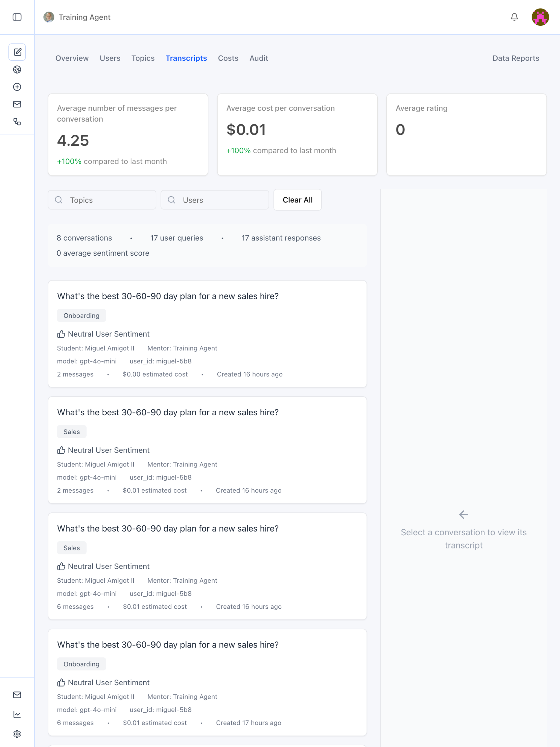The width and height of the screenshot is (560, 747).
Task: Click the $0.01 average cost value
Action: tap(246, 130)
